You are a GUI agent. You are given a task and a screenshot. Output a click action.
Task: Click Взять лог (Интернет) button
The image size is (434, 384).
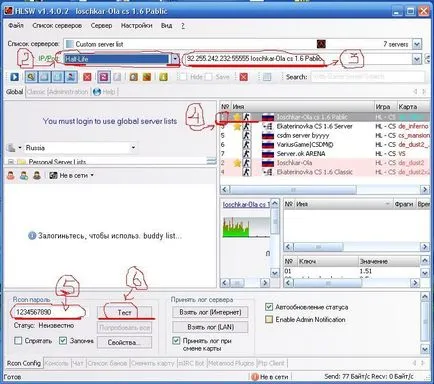[210, 312]
